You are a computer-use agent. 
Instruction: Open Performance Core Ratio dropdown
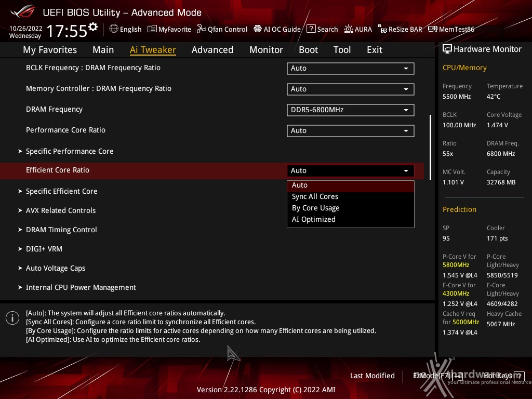351,130
